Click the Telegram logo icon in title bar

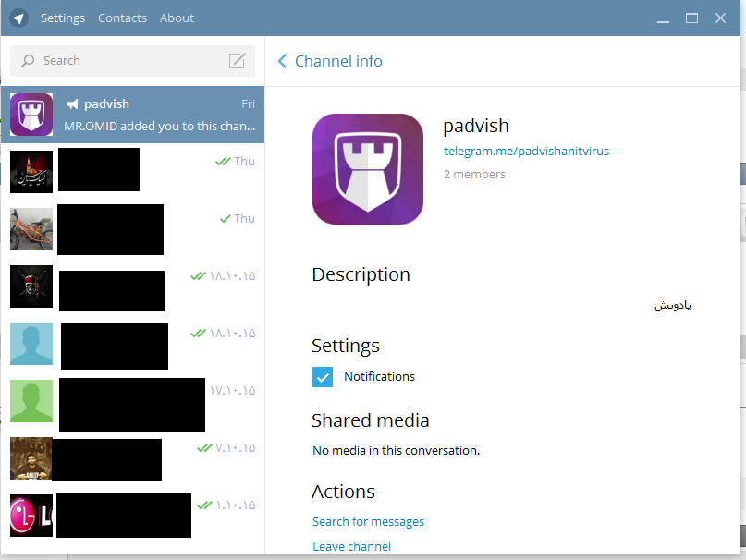(x=18, y=18)
